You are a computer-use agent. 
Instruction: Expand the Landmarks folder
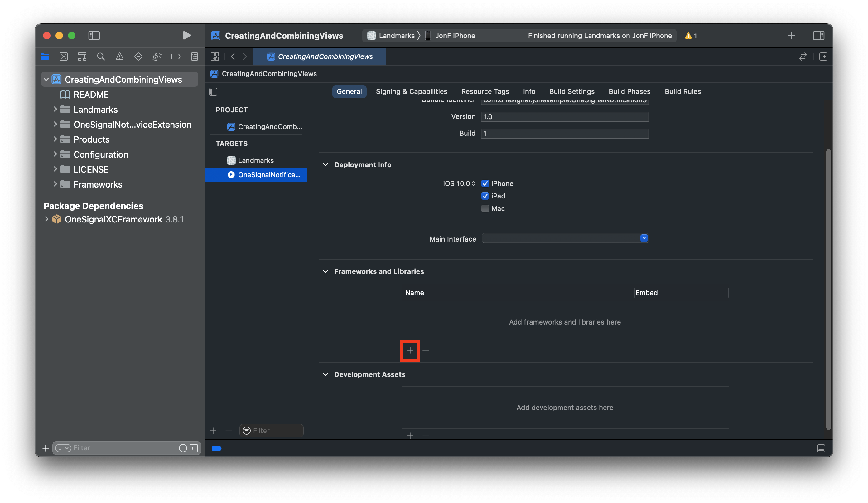point(55,109)
